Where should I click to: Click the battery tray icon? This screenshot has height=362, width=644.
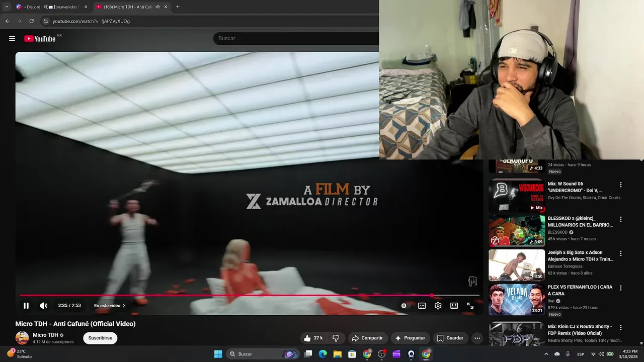[610, 354]
